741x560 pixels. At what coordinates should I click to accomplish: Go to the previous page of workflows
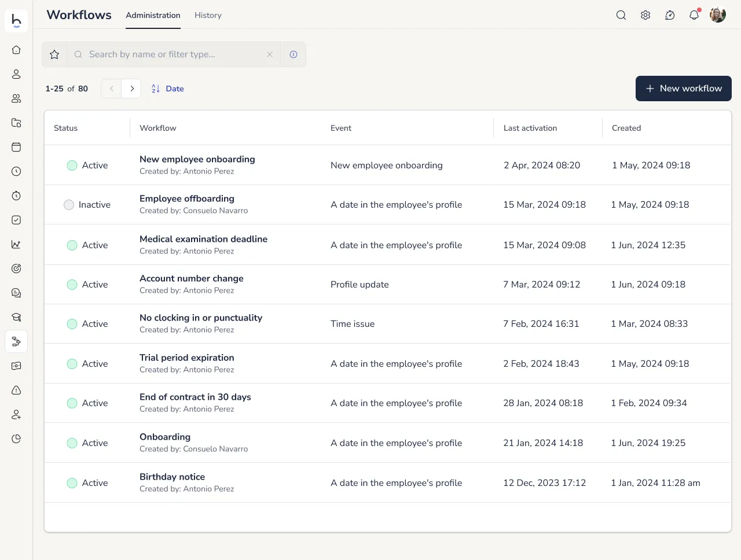pyautogui.click(x=111, y=89)
